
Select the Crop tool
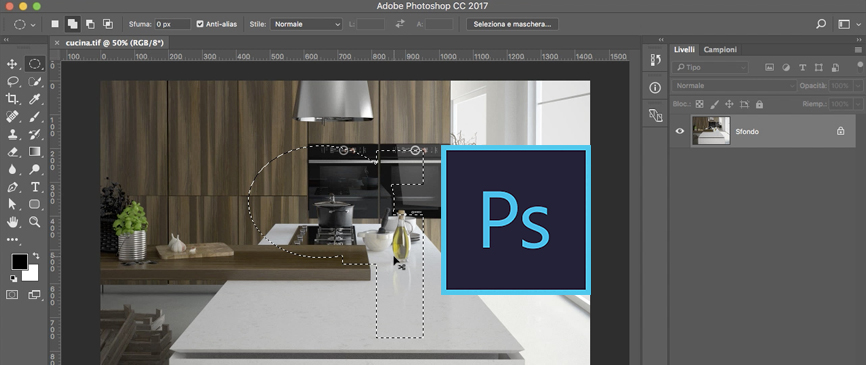click(x=12, y=99)
